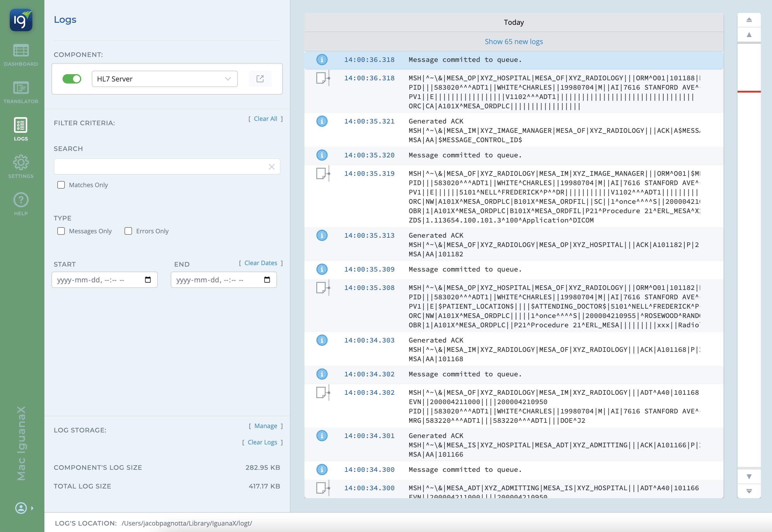Click the info icon at 14:00:34.303
772x532 pixels.
pyautogui.click(x=322, y=340)
